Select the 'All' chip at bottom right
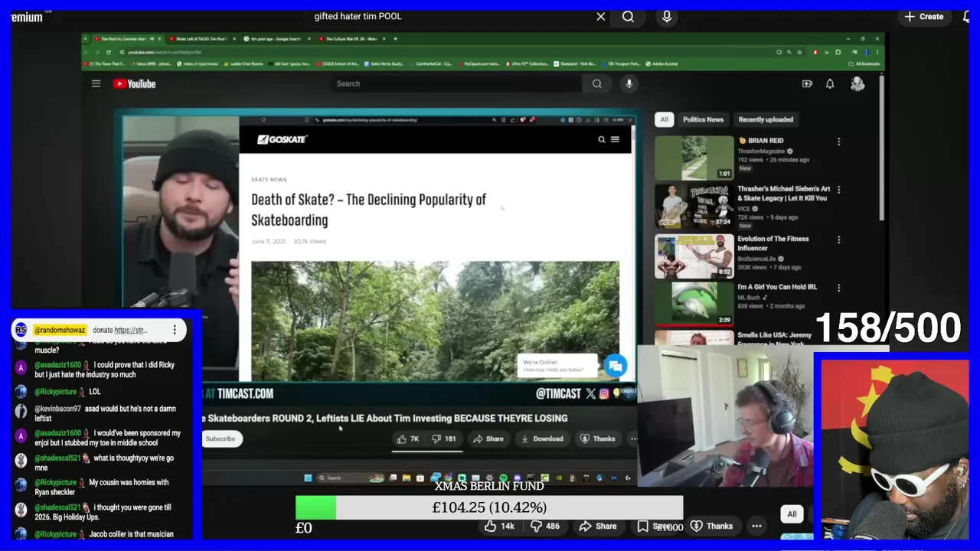980x551 pixels. click(792, 514)
